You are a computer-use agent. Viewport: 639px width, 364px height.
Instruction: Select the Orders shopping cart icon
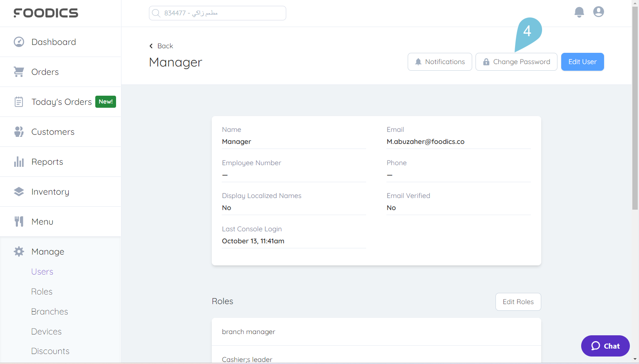pyautogui.click(x=19, y=72)
